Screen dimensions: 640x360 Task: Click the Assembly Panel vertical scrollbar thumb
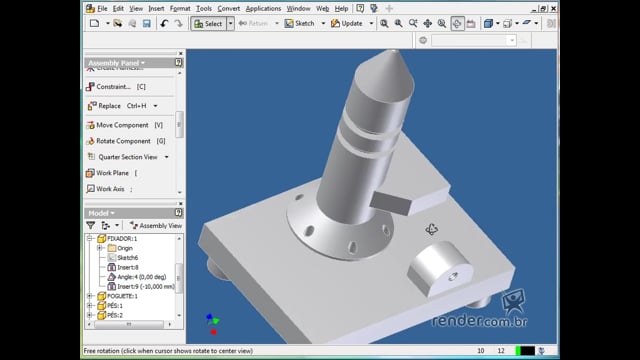pos(179,124)
